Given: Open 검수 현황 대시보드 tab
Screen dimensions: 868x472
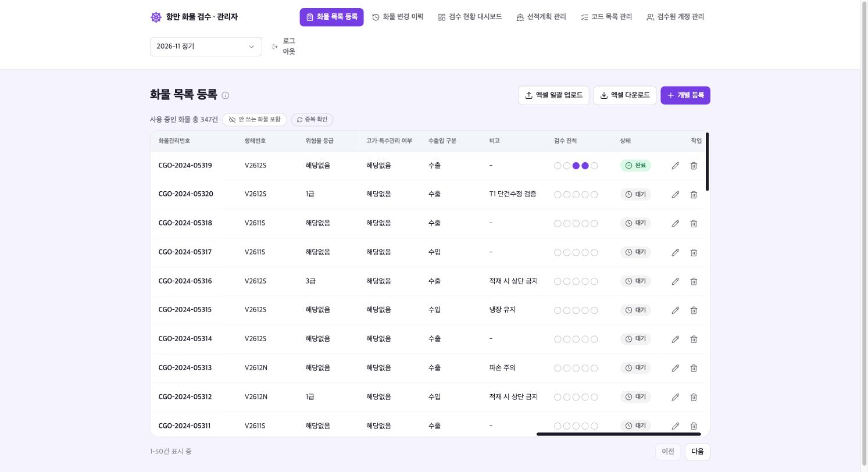Looking at the screenshot, I should click(x=470, y=17).
